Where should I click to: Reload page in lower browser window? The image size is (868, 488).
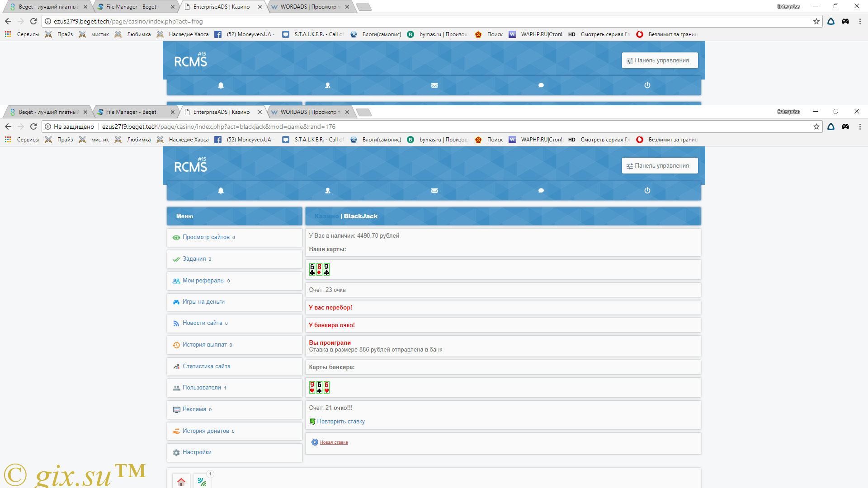pyautogui.click(x=33, y=127)
